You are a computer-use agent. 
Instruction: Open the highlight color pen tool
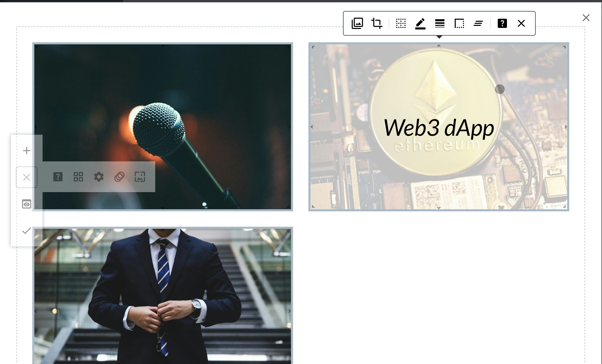420,23
